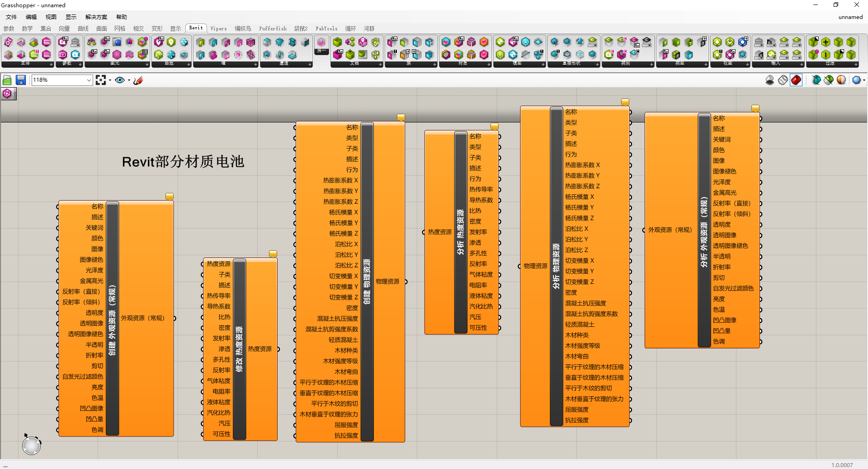Select the magenta V icon in 参数 panel
The height and width of the screenshot is (469, 868).
(x=63, y=55)
